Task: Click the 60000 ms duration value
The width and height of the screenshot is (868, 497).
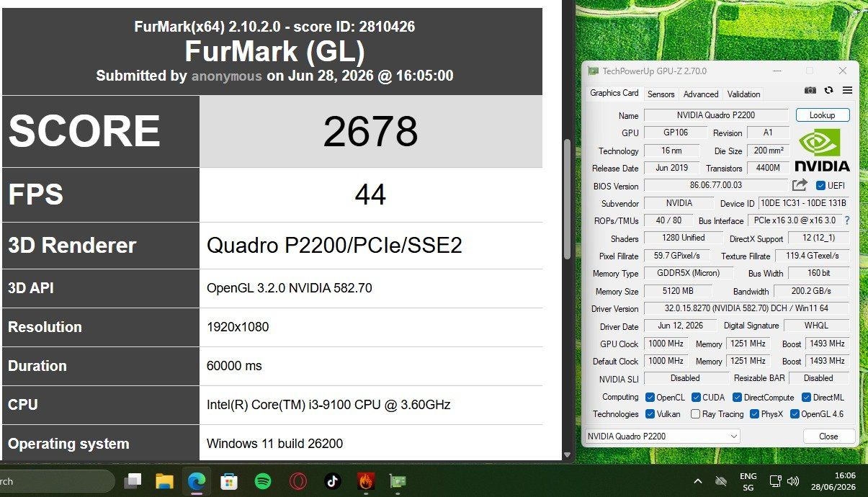Action: (x=234, y=366)
